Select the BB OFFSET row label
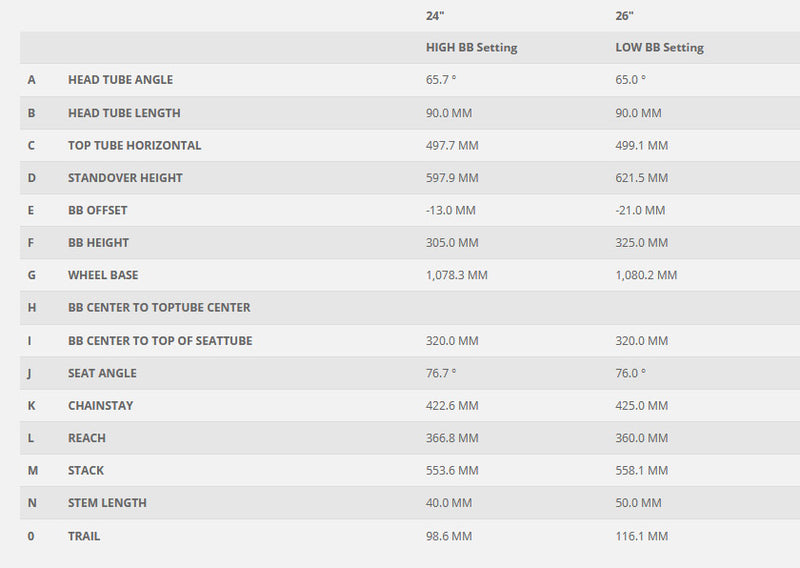The width and height of the screenshot is (800, 568). [97, 211]
